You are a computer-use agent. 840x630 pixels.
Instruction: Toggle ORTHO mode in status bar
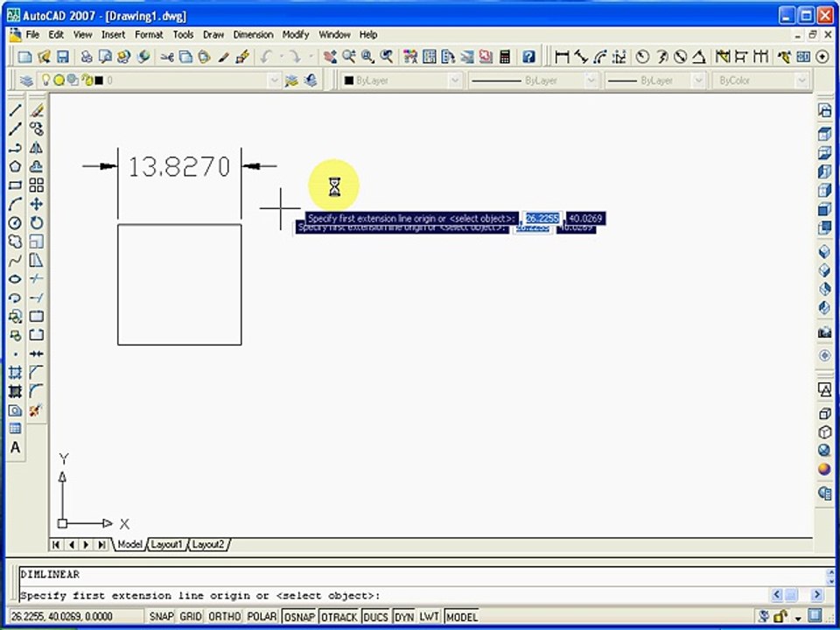point(225,617)
